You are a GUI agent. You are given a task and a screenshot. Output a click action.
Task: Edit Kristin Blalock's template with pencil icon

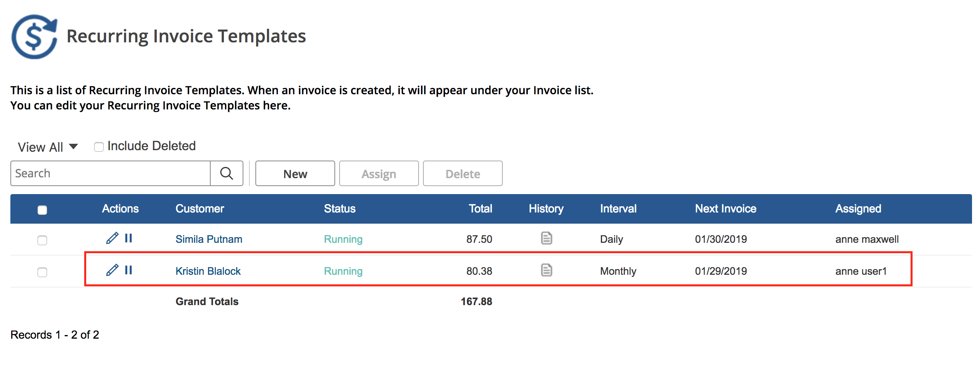(x=112, y=270)
